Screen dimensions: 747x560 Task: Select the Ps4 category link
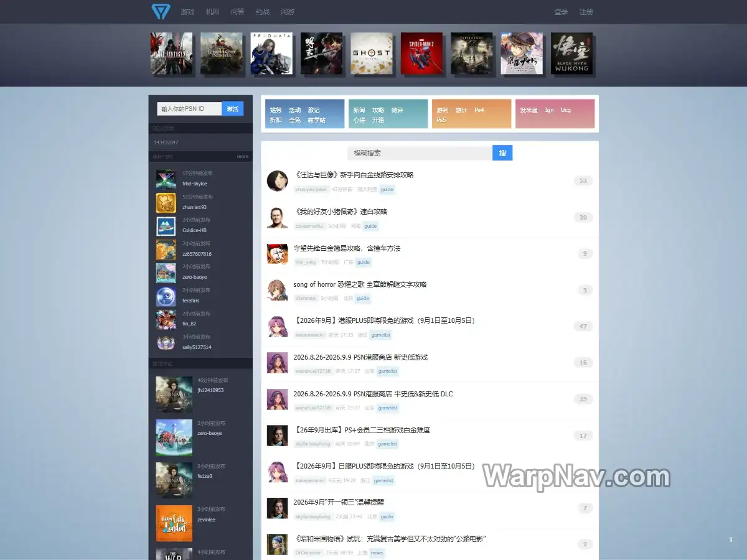click(479, 110)
